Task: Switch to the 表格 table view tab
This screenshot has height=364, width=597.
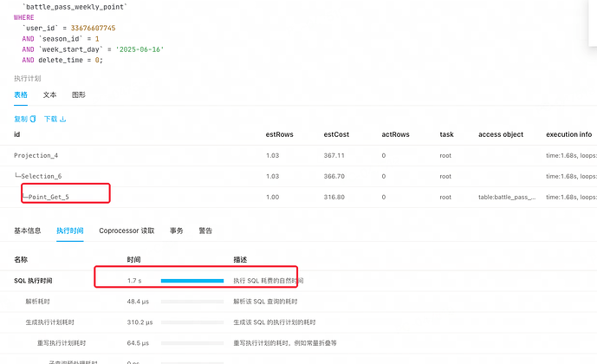Action: (x=21, y=94)
